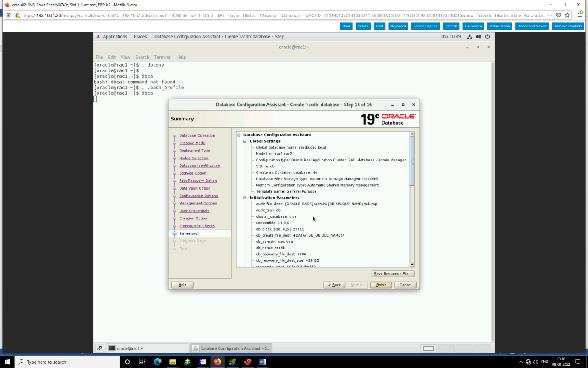The height and width of the screenshot is (368, 588).
Task: Click the iDRAC Power button
Action: click(363, 26)
